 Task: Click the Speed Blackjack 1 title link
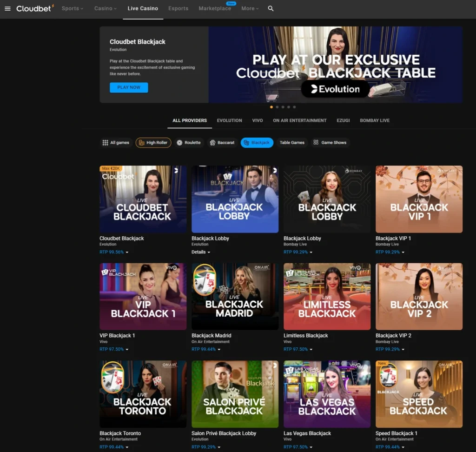coord(396,433)
